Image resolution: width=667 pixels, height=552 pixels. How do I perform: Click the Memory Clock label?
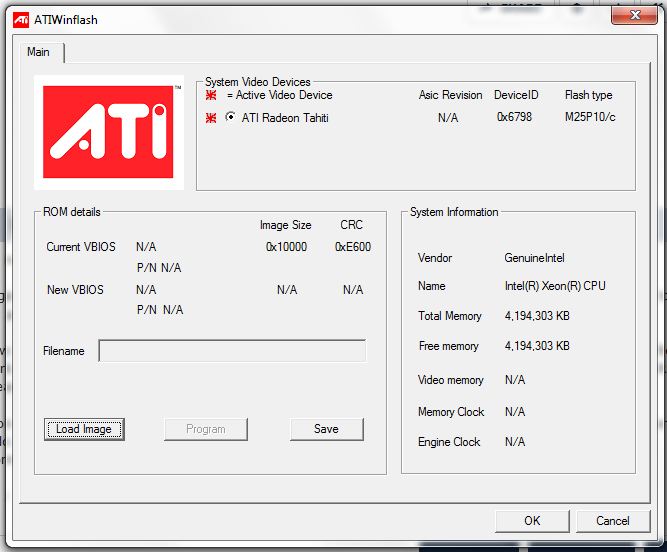click(x=451, y=412)
